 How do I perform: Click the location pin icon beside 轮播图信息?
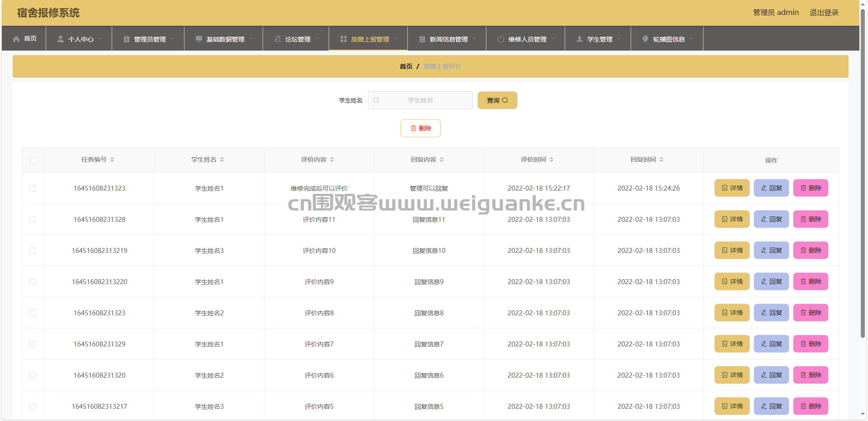(x=645, y=39)
